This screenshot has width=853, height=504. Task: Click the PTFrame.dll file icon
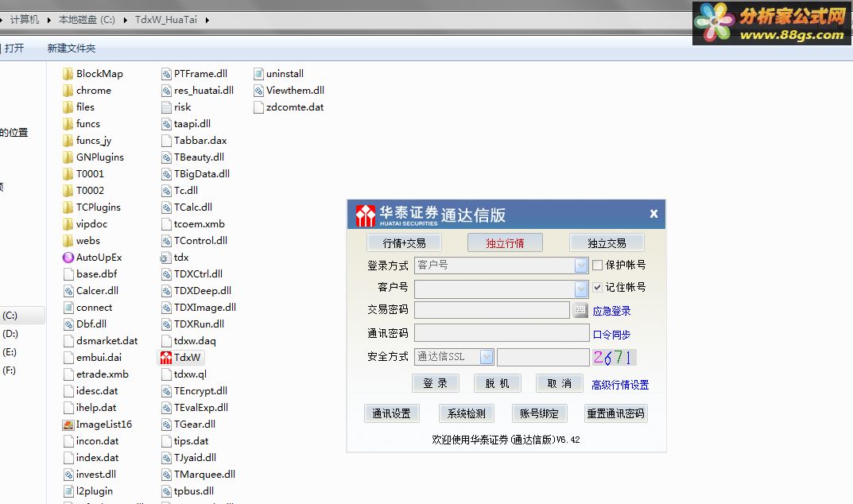[166, 73]
